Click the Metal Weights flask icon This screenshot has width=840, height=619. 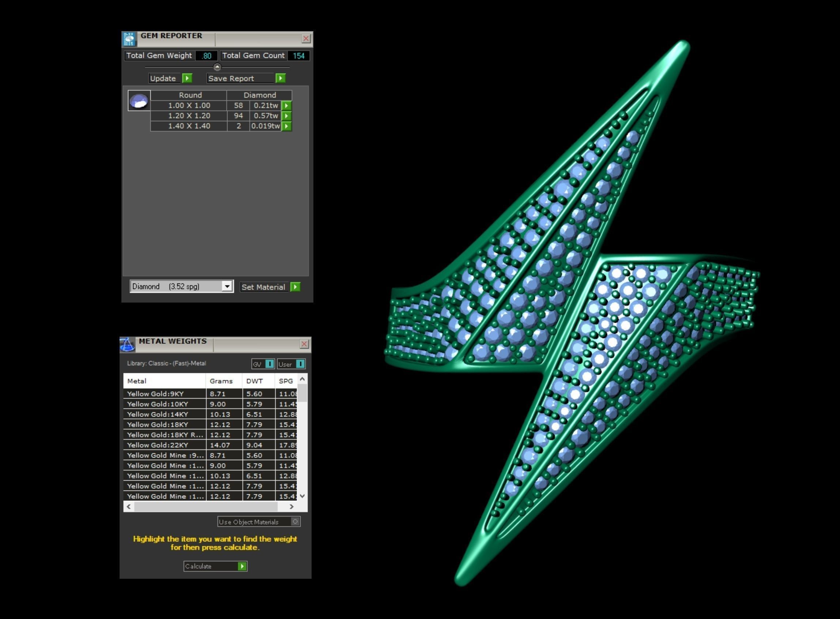click(127, 344)
